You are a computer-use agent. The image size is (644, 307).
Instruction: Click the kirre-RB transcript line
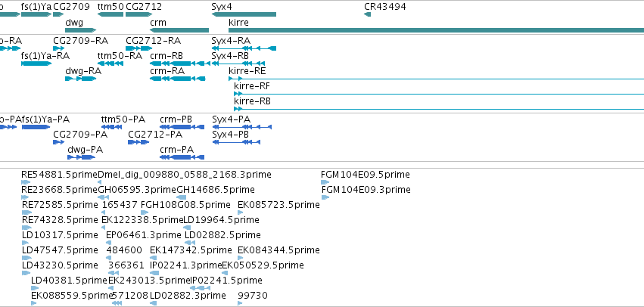(x=439, y=109)
